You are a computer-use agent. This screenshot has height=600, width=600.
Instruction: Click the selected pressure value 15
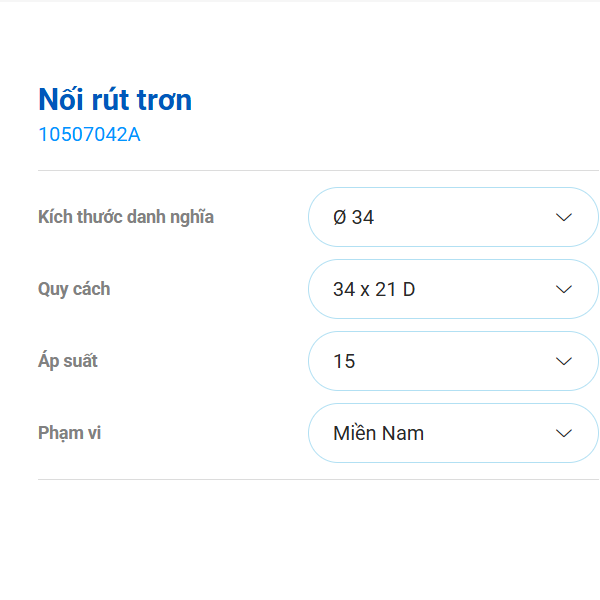(344, 361)
